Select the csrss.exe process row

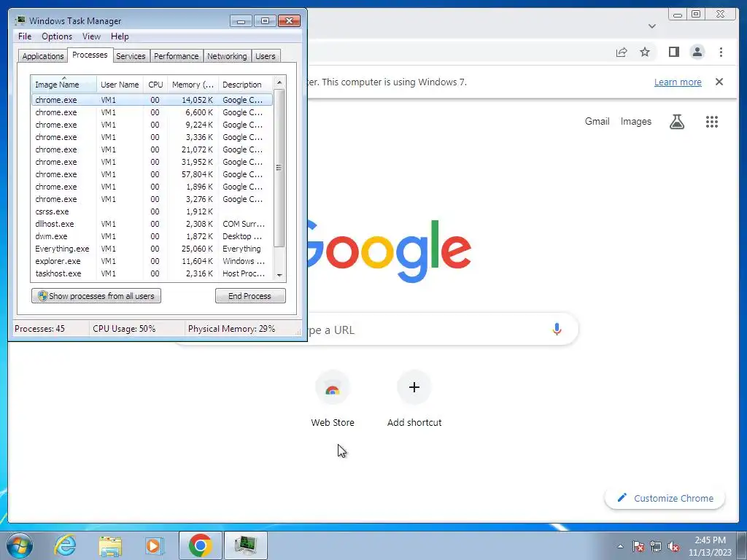point(152,211)
